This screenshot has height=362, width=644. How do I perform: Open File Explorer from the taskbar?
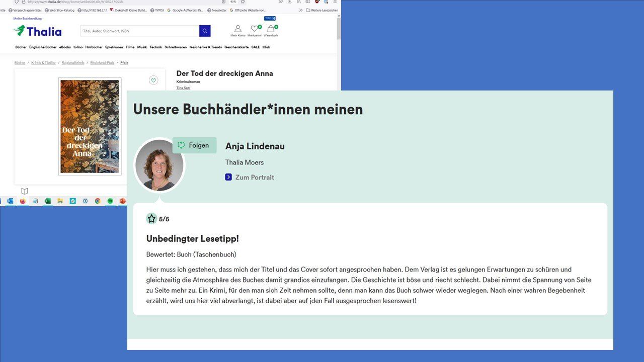[x=60, y=201]
